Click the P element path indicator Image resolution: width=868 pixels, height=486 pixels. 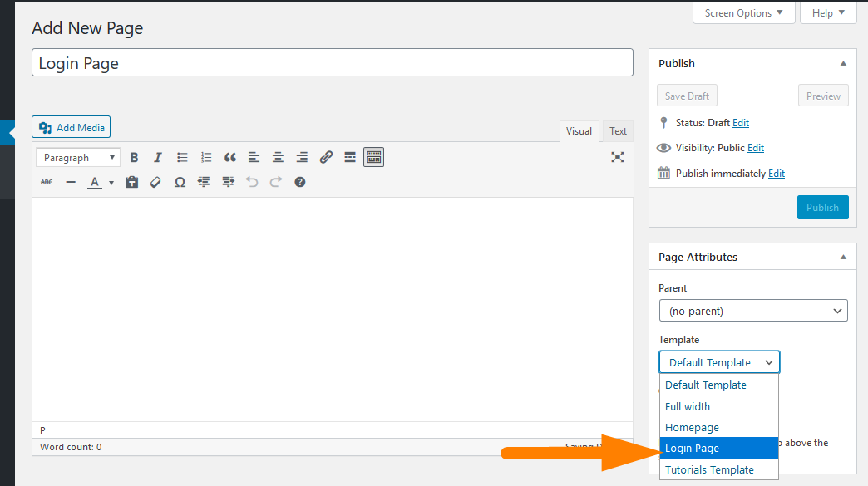(x=42, y=430)
